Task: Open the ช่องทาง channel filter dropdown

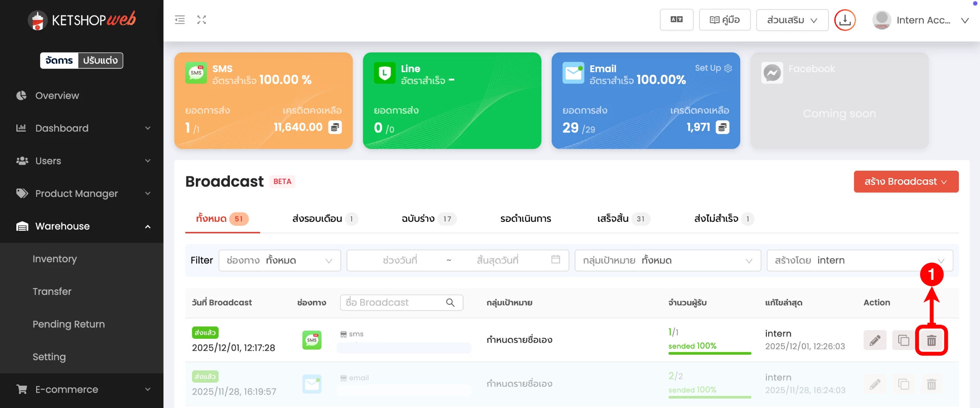Action: [x=280, y=261]
